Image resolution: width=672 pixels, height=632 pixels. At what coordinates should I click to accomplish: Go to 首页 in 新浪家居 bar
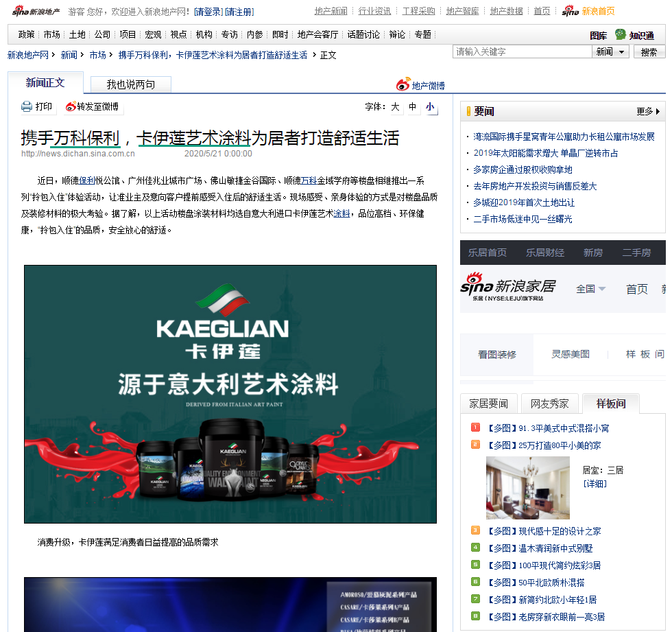pos(637,289)
